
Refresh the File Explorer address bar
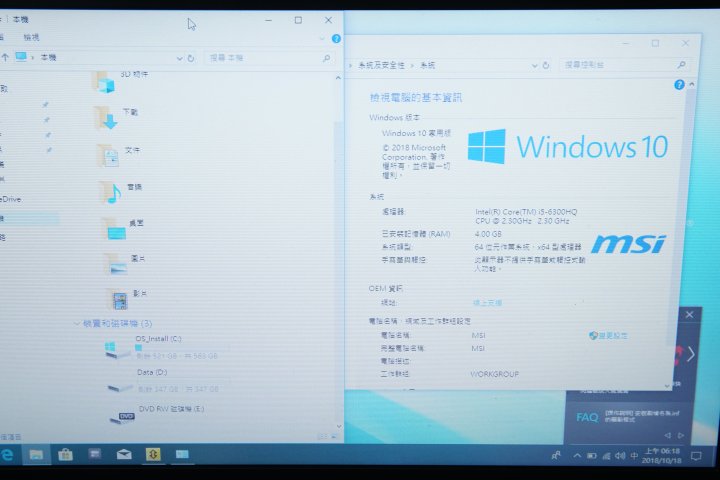(x=191, y=58)
